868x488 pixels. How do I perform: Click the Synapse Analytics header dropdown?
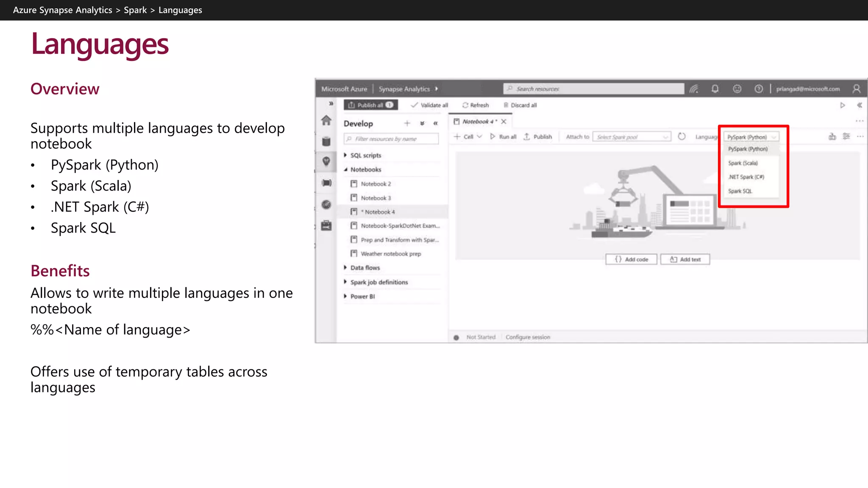click(408, 89)
